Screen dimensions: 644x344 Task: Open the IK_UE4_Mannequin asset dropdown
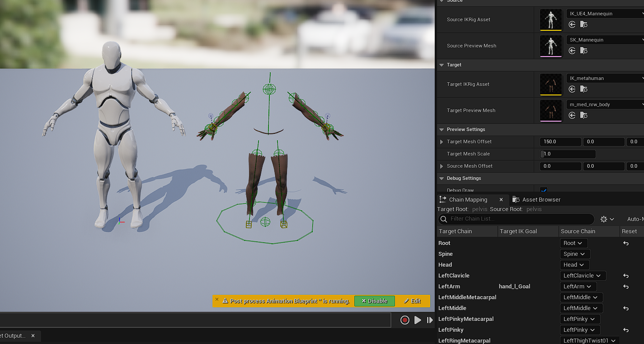pyautogui.click(x=605, y=14)
